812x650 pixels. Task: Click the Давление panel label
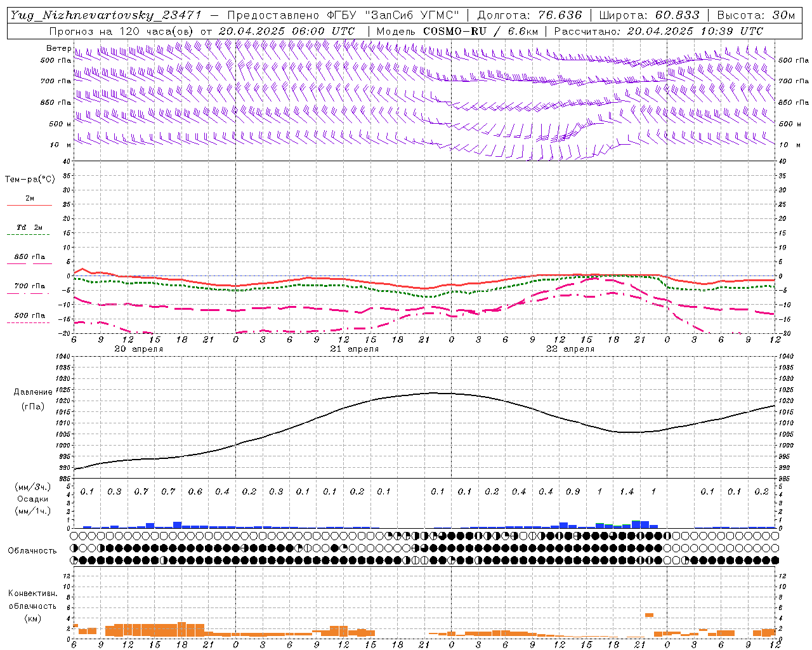tap(33, 392)
